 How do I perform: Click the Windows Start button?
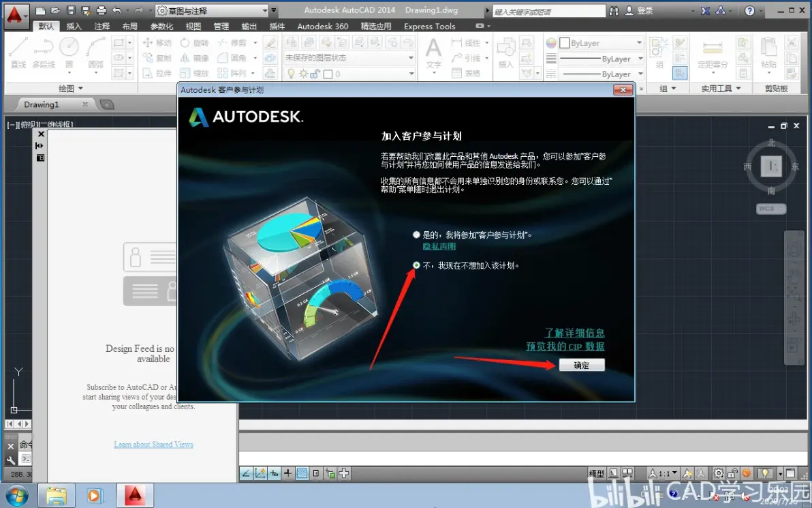tap(16, 496)
